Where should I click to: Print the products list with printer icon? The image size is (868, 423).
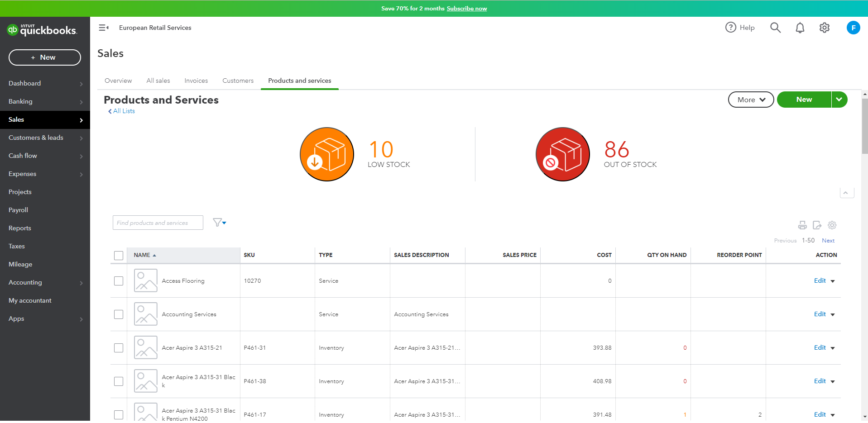[x=802, y=225]
